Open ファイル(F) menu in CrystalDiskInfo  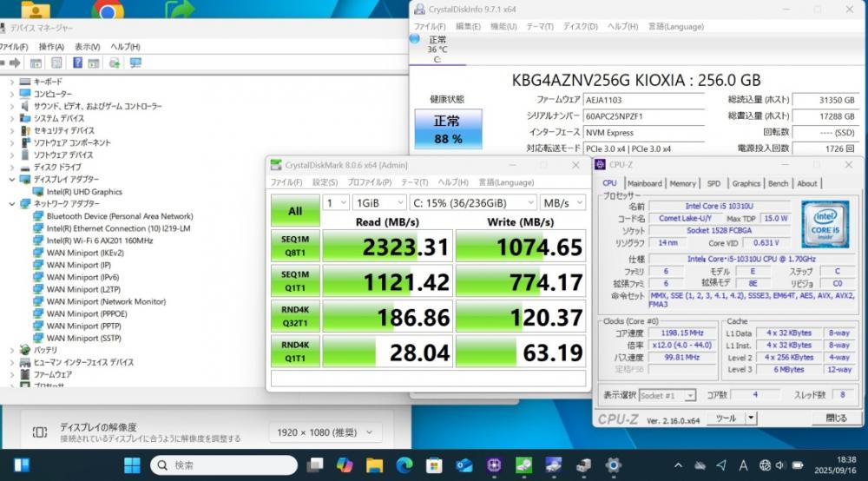pos(430,27)
